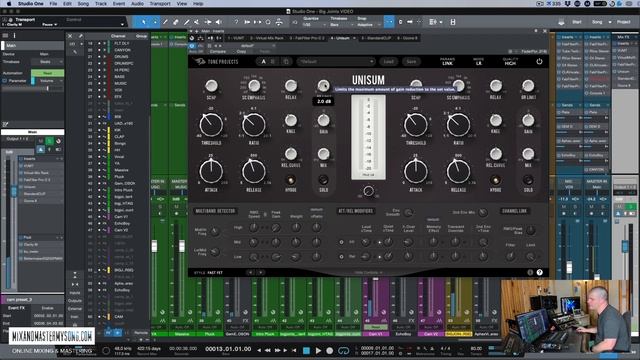Viewport: 640px width, 360px height.
Task: Open the Transport menu in the menu bar
Action: (160, 4)
